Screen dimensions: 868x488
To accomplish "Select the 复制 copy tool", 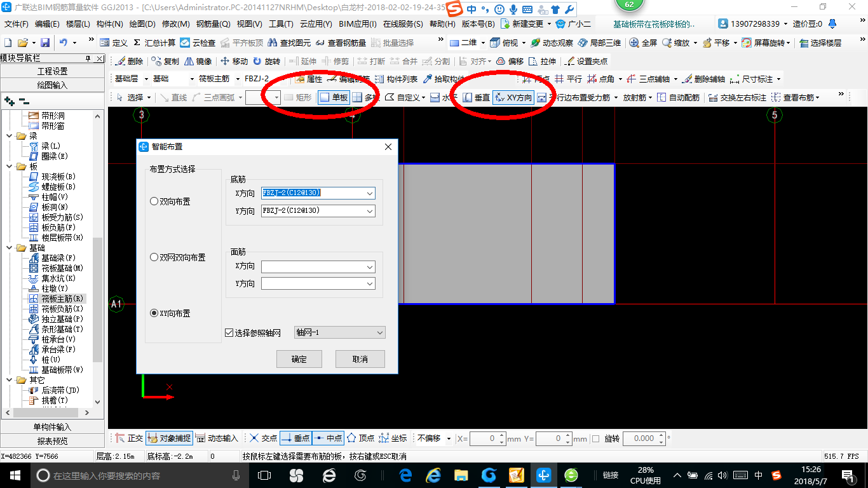I will point(166,61).
